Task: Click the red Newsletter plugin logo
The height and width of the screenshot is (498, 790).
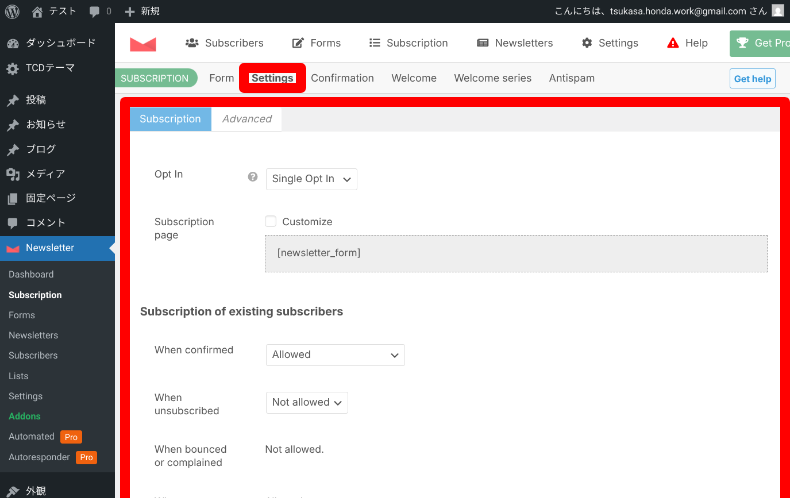Action: click(x=143, y=44)
